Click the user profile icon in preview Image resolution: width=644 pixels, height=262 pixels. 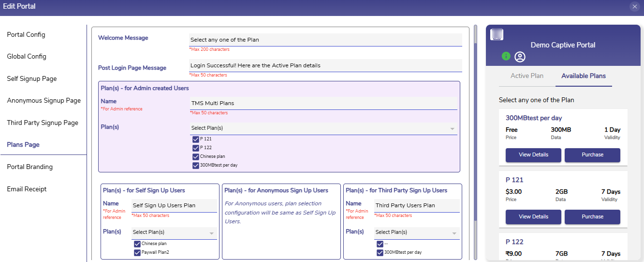tap(520, 57)
